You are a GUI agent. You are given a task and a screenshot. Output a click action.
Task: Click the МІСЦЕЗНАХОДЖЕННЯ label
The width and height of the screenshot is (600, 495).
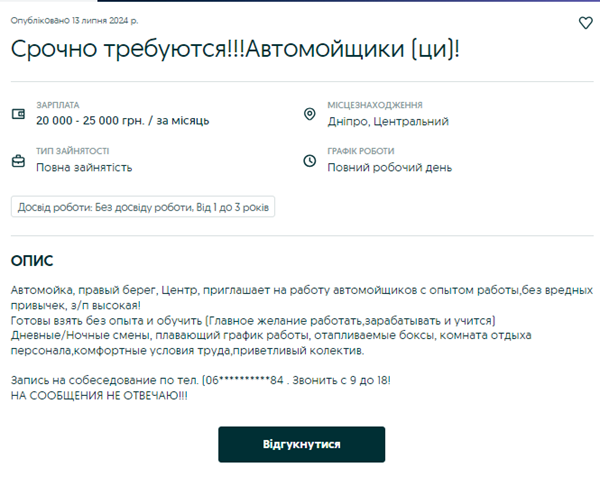tap(375, 105)
